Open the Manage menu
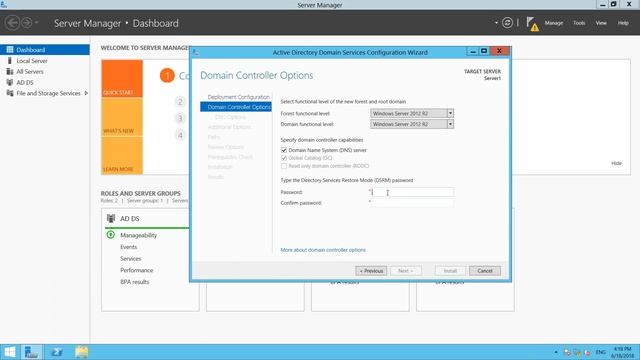The height and width of the screenshot is (360, 640). [553, 23]
